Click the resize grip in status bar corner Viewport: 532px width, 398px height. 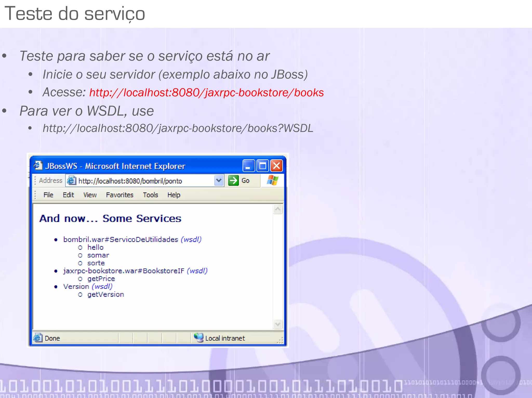[x=280, y=340]
